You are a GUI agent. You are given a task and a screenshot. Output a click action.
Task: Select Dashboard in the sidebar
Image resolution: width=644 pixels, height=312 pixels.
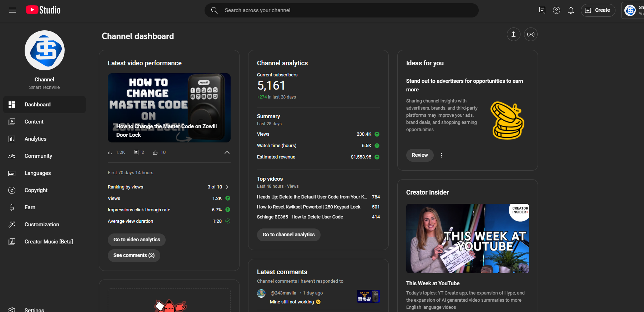(45, 105)
